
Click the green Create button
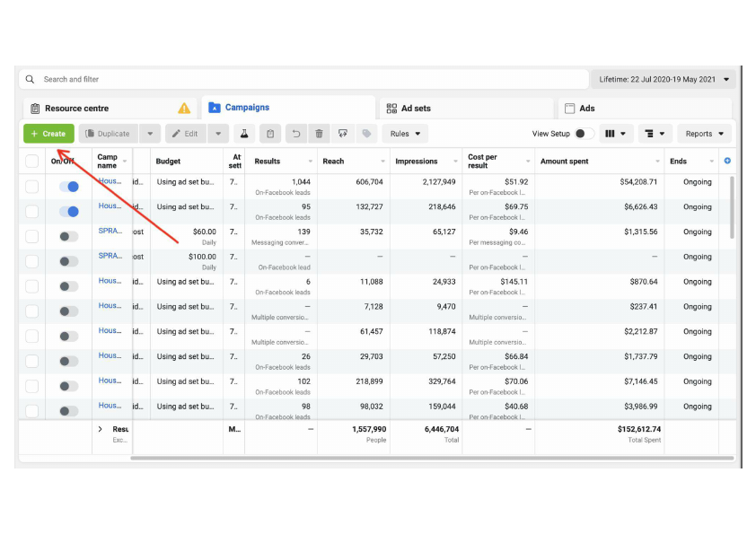[48, 134]
